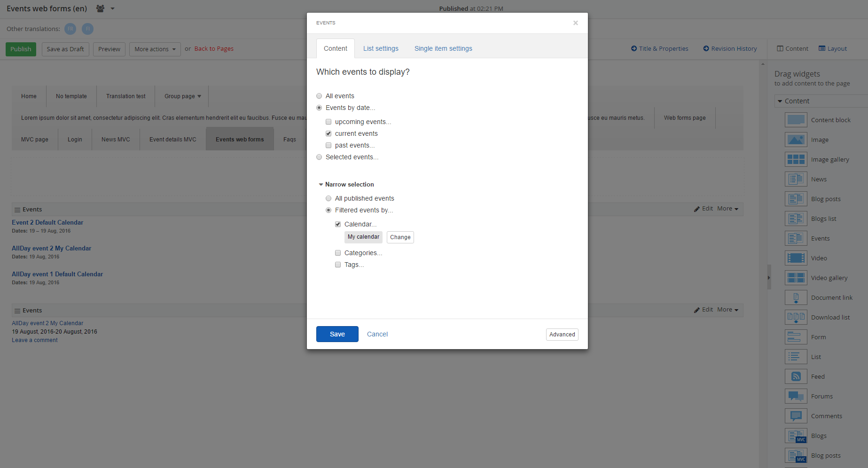Open the Single item settings tab

tap(443, 48)
